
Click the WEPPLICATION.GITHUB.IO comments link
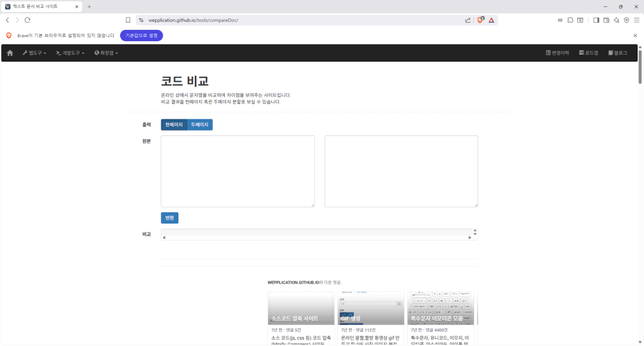(293, 283)
